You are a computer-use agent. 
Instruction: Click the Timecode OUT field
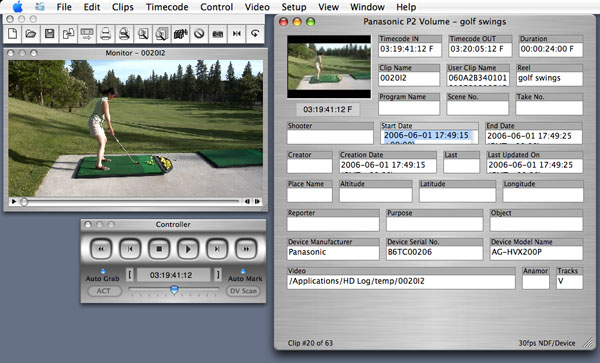coord(480,49)
